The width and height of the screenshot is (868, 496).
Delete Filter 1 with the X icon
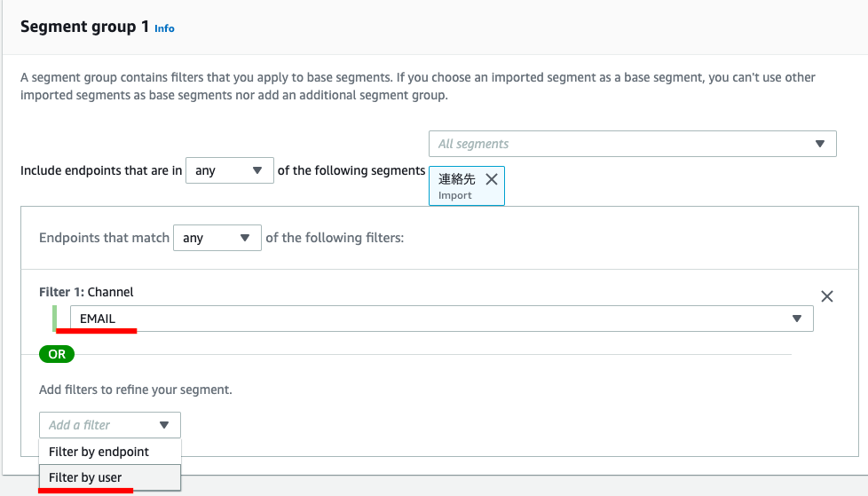[827, 296]
